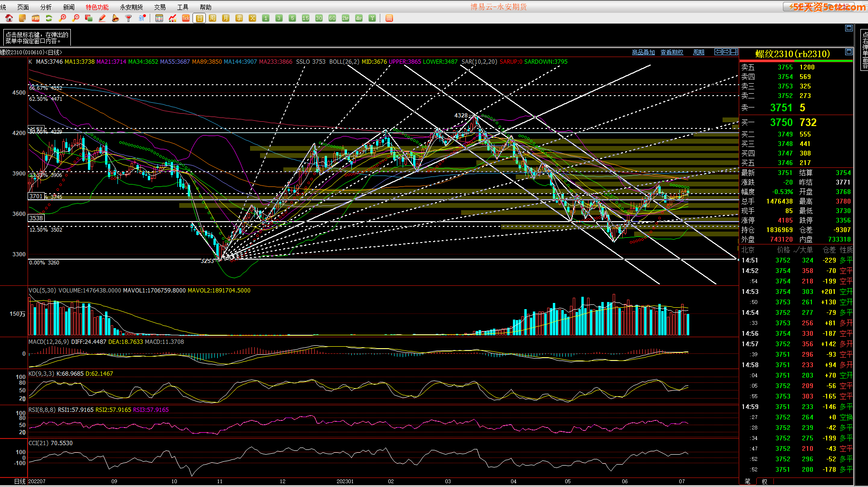Expand the quote panel with top-right square
Viewport: 868px width, 487px height.
(x=849, y=52)
